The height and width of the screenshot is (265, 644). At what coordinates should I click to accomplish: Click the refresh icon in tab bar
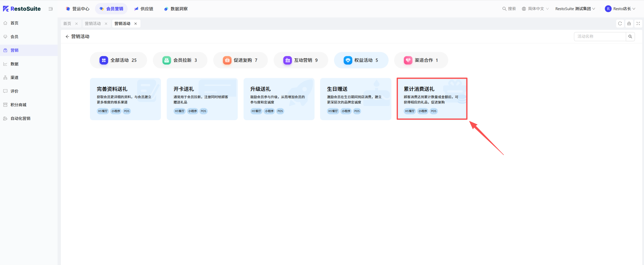[x=620, y=23]
